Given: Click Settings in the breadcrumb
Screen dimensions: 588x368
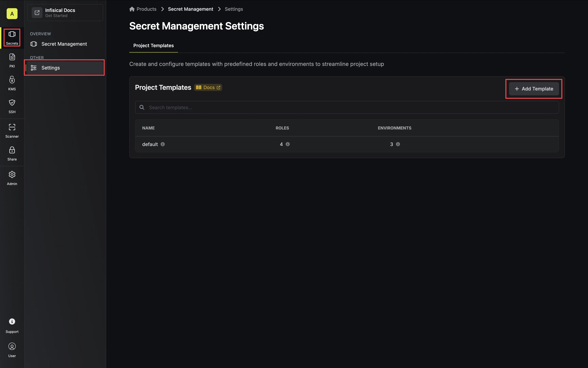Looking at the screenshot, I should tap(234, 9).
